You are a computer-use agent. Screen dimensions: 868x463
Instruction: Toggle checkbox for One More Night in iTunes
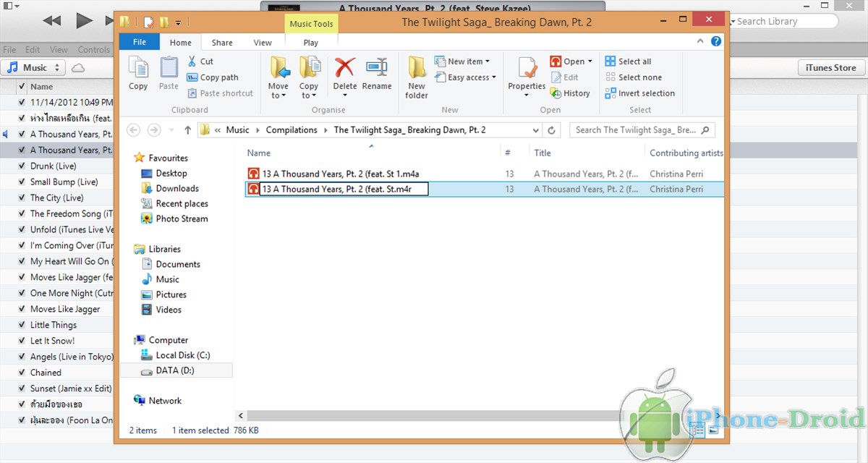22,294
